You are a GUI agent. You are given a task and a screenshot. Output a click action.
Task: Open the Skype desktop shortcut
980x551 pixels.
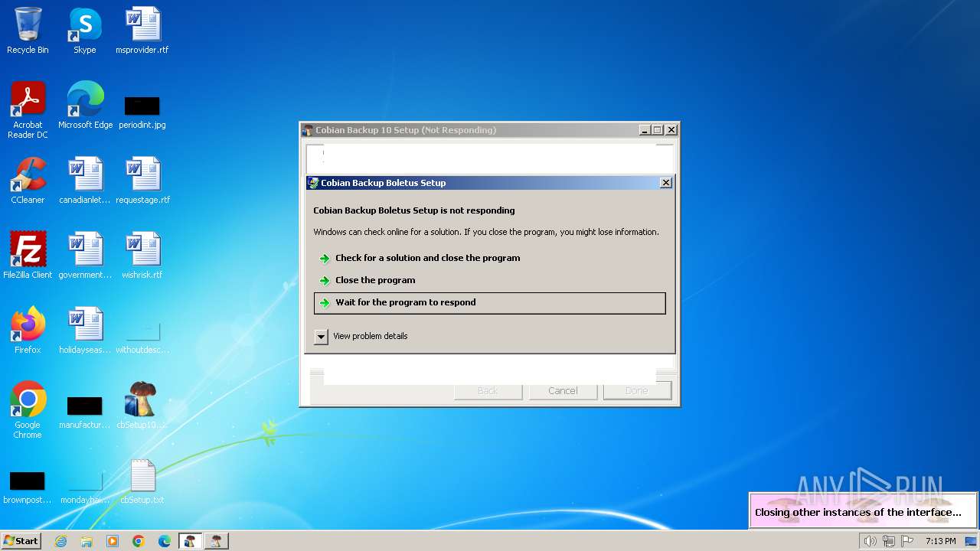(x=85, y=31)
